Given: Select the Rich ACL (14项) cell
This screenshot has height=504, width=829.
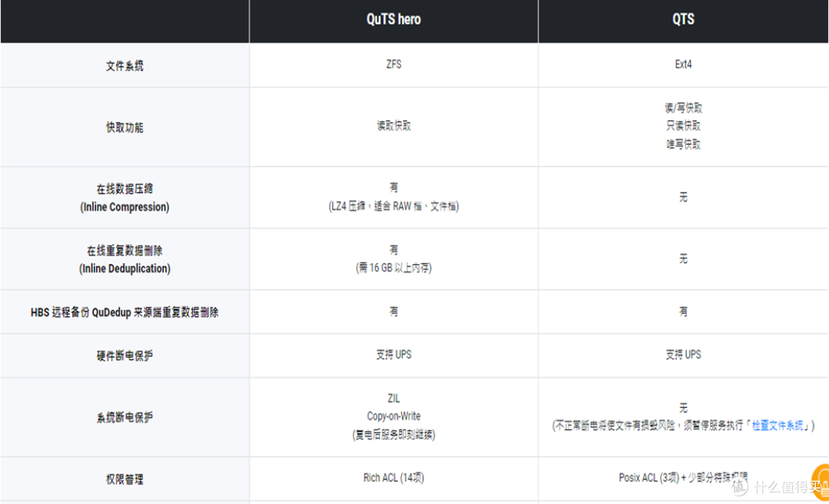Looking at the screenshot, I should coord(393,478).
